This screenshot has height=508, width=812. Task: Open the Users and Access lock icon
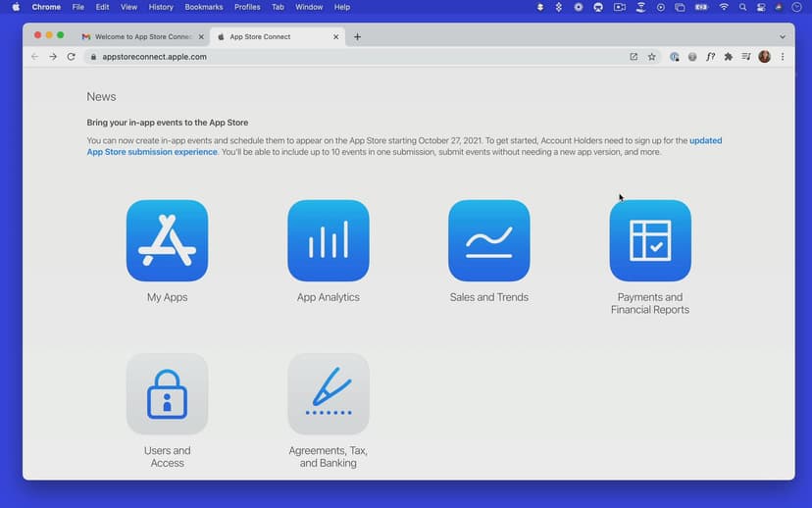[x=167, y=394]
